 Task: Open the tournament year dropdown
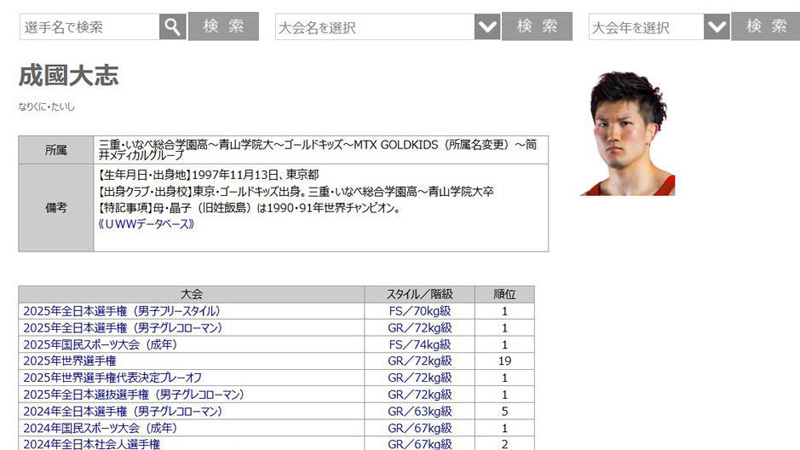pyautogui.click(x=647, y=27)
